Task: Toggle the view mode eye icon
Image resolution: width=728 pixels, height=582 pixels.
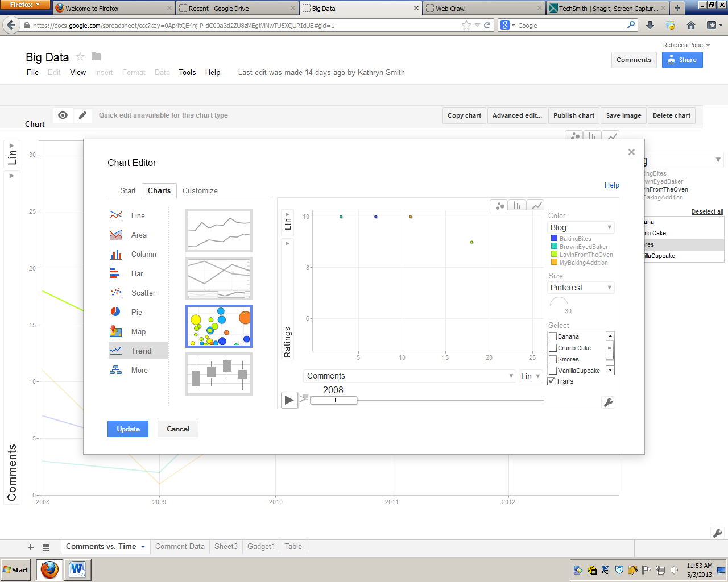Action: pyautogui.click(x=63, y=115)
